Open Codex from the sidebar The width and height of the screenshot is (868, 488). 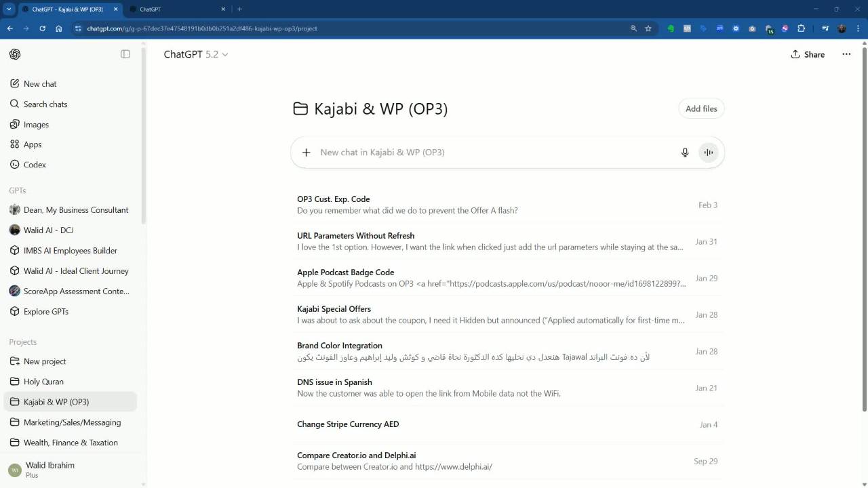click(35, 165)
